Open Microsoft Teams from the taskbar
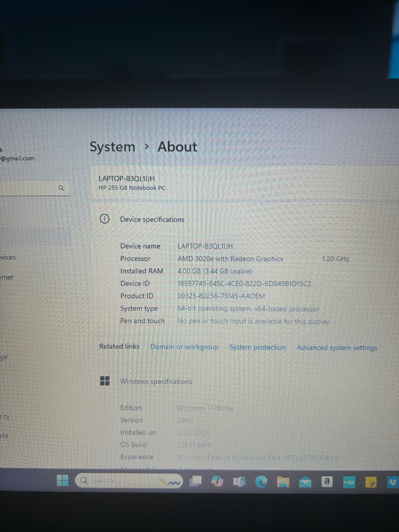 [239, 481]
